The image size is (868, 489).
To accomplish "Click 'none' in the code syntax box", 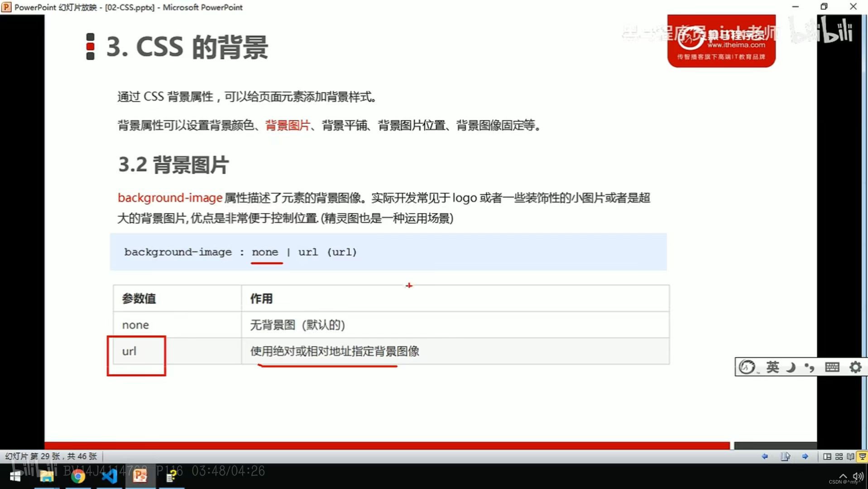I will (x=265, y=252).
